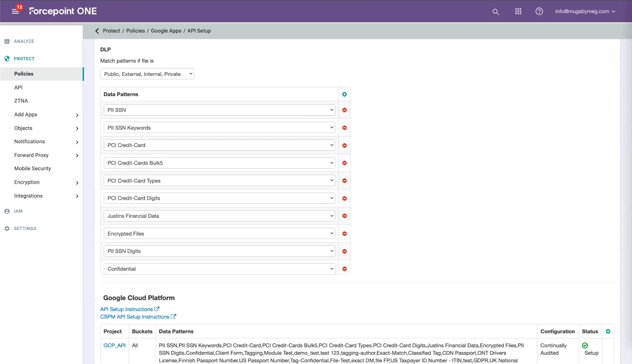Open the apps grid icon
The width and height of the screenshot is (632, 364).
pyautogui.click(x=518, y=12)
